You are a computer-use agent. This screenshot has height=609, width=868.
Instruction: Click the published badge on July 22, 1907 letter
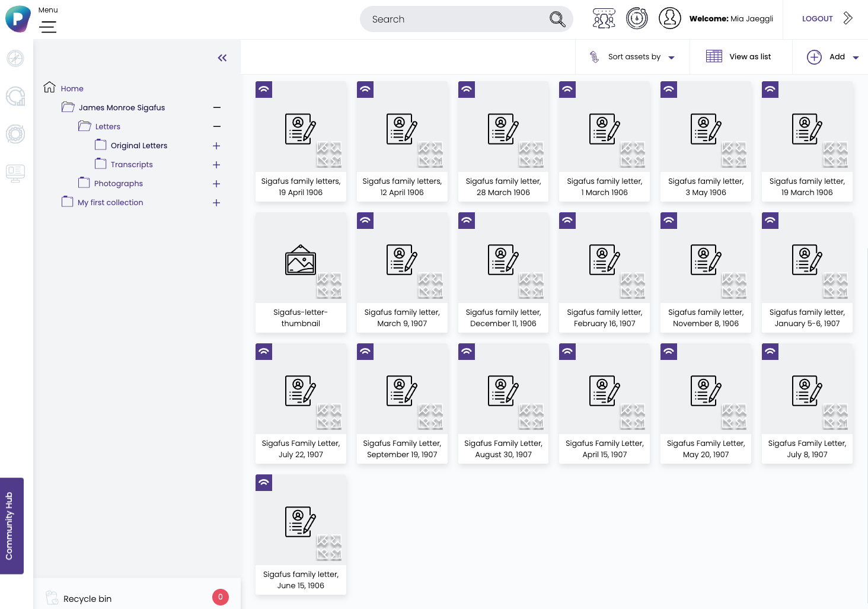pyautogui.click(x=264, y=351)
